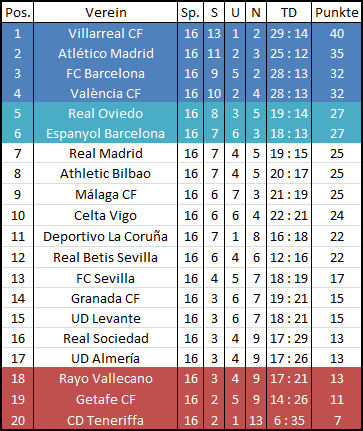The width and height of the screenshot is (363, 431).
Task: Click the Atlético Madrid cell
Action: pos(106,53)
